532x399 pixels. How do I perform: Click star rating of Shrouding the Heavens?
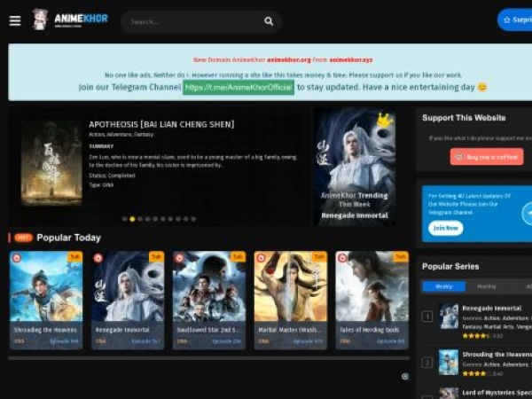pyautogui.click(x=476, y=373)
